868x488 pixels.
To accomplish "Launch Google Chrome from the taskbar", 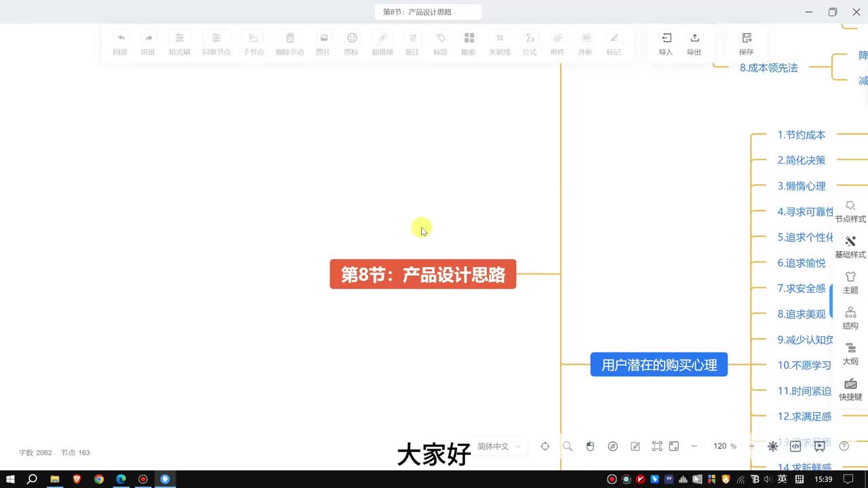I will 98,479.
